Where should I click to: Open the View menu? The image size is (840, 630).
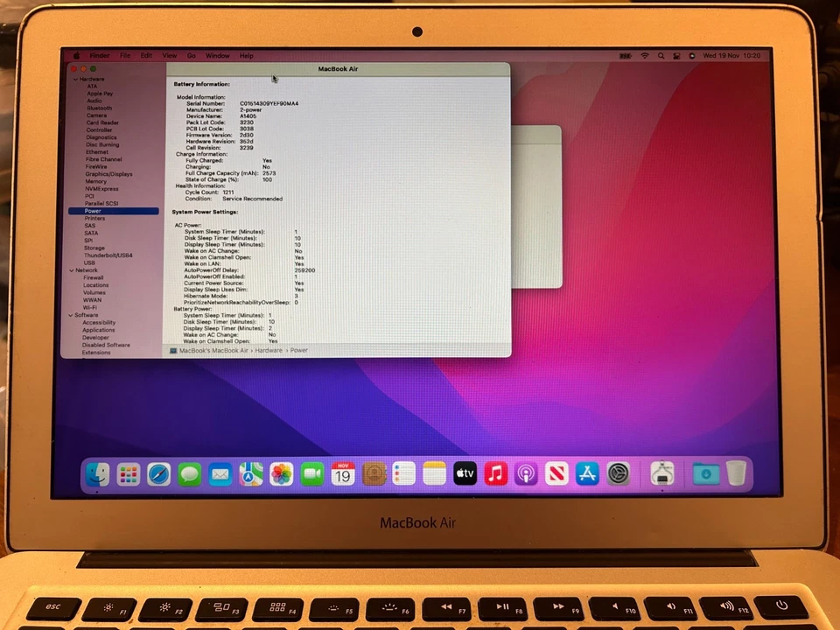pos(169,55)
